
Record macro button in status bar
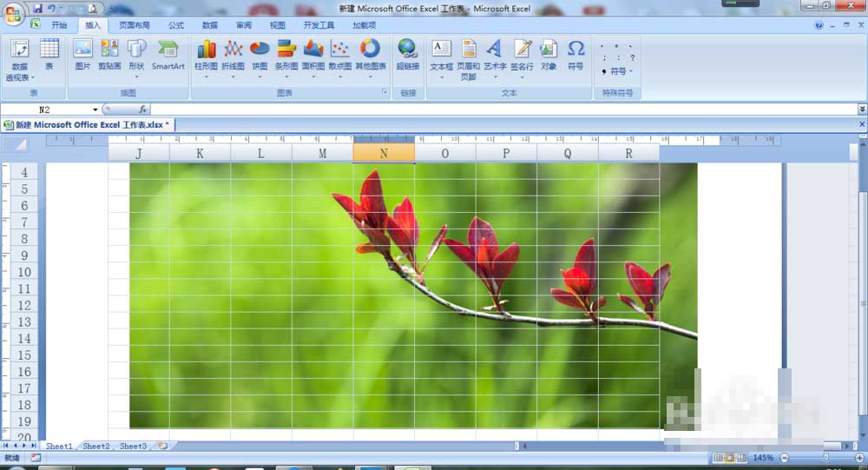pos(36,458)
